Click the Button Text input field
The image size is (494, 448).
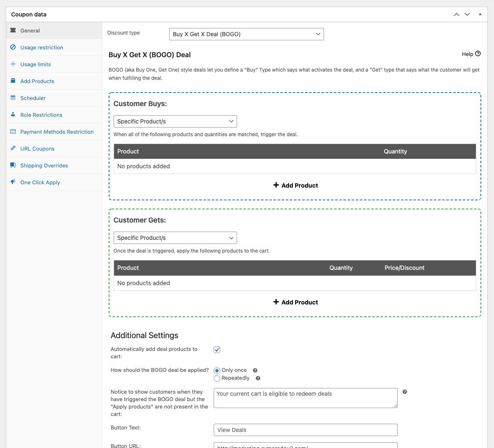(305, 430)
